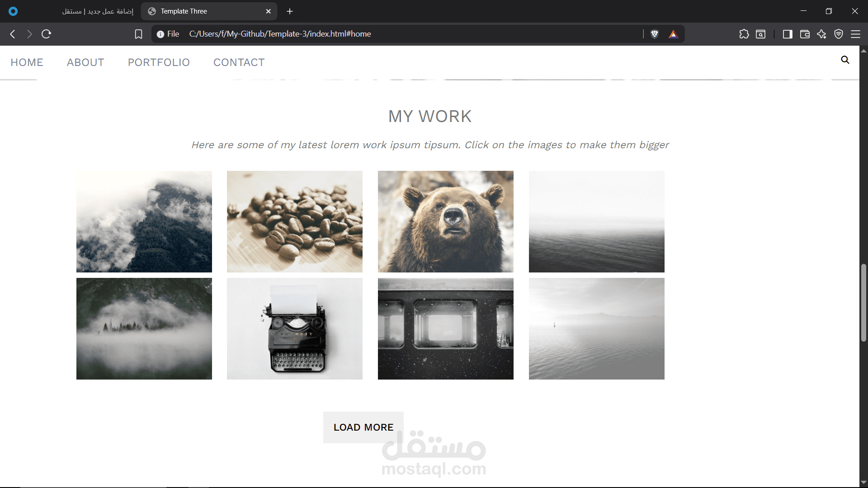868x488 pixels.
Task: Click the search magnifier icon in page header
Action: pos(845,60)
